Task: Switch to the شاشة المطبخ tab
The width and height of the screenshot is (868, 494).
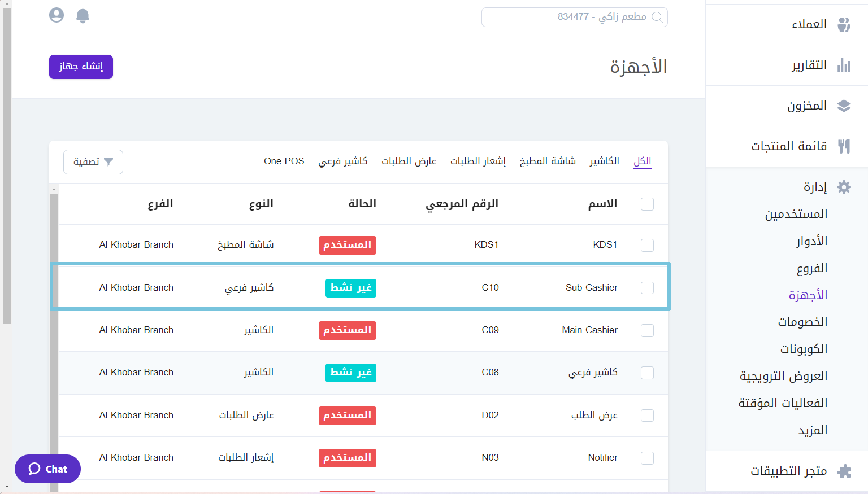Action: pos(548,161)
